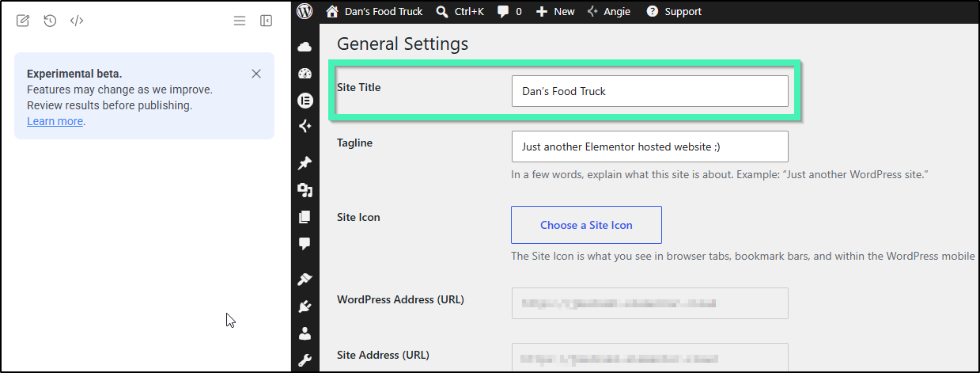Open Posts via the pushpin icon
This screenshot has height=373, width=980.
click(x=305, y=163)
